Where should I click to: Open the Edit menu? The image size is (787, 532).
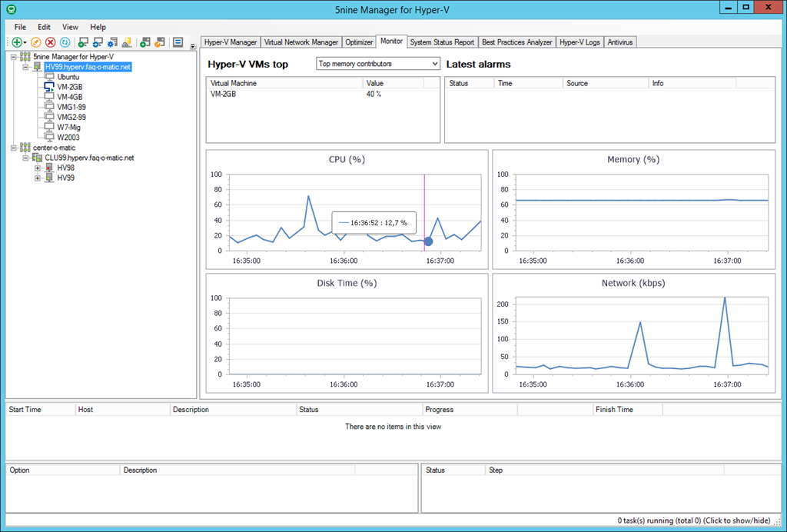[44, 27]
